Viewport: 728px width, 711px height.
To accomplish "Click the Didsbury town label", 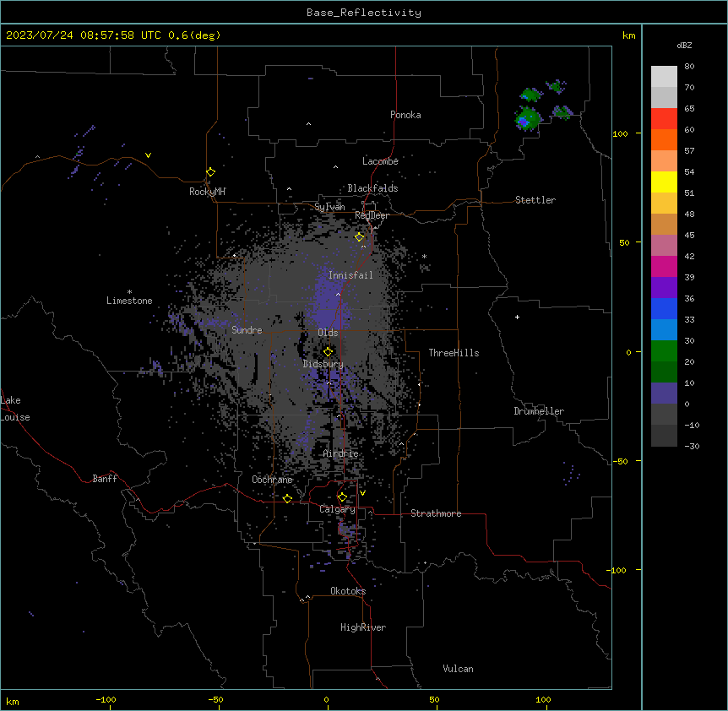I will point(323,364).
